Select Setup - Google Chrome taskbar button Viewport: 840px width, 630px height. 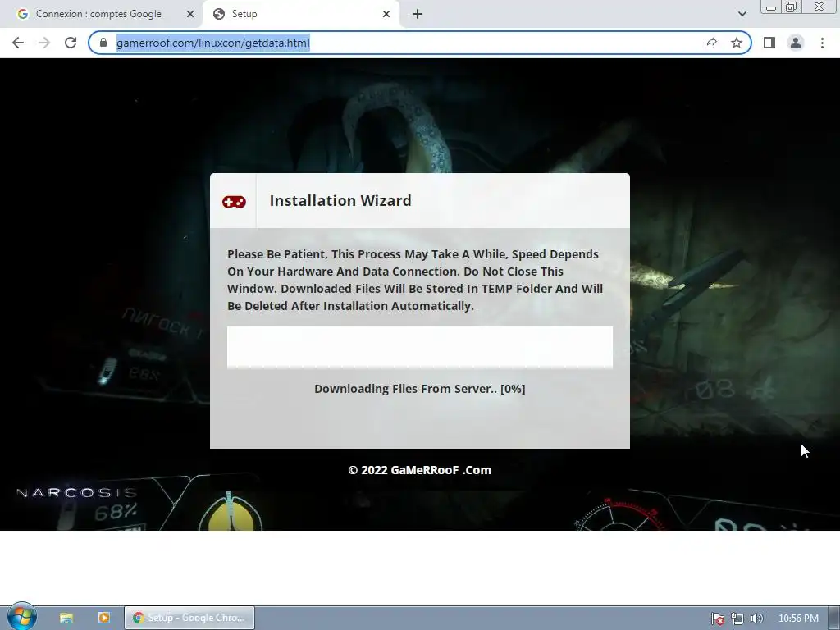point(189,618)
